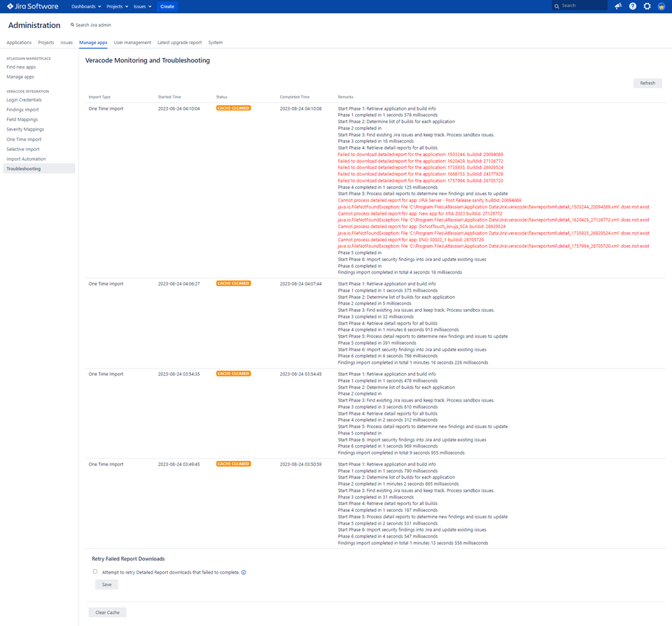The height and width of the screenshot is (626, 672).
Task: Click started time 2023-08-24 04:06:27
Action: (x=178, y=284)
